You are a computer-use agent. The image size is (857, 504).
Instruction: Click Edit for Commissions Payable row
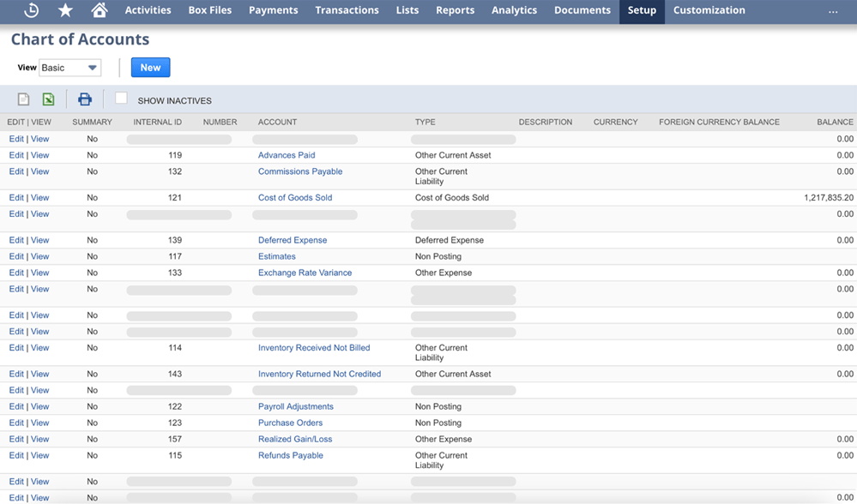[x=16, y=171]
